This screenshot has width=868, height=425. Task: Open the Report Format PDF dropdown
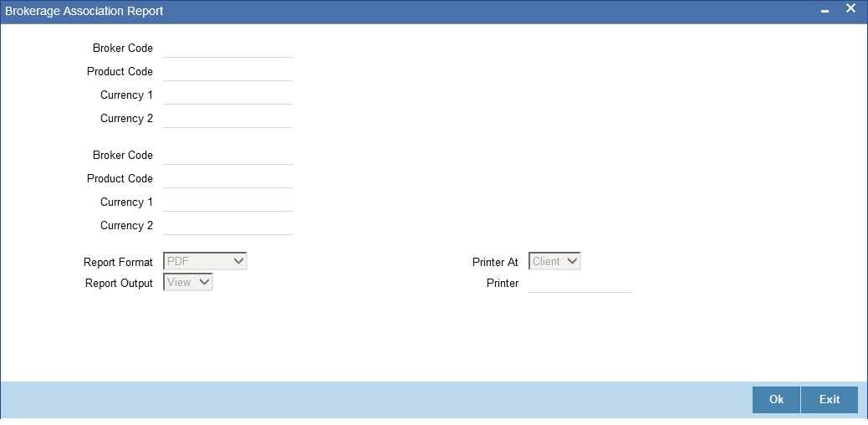(206, 261)
